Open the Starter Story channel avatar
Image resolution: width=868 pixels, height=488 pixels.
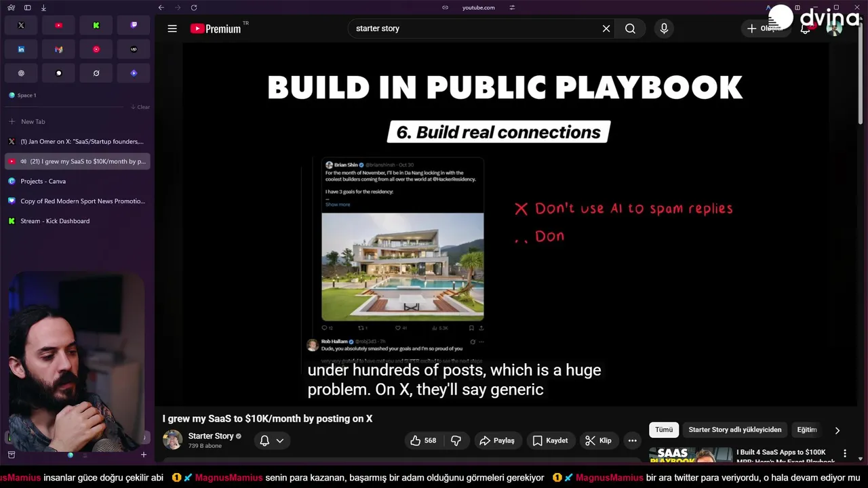[172, 440]
